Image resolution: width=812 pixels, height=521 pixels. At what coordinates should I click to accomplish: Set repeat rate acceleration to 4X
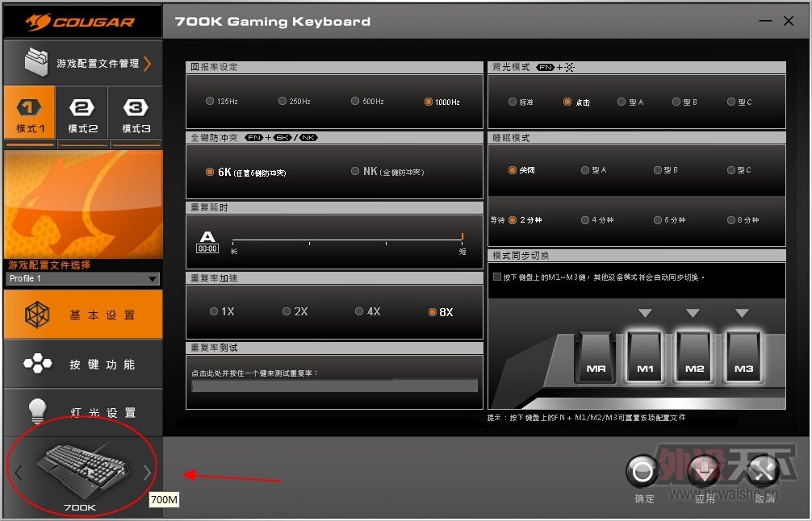pos(368,311)
